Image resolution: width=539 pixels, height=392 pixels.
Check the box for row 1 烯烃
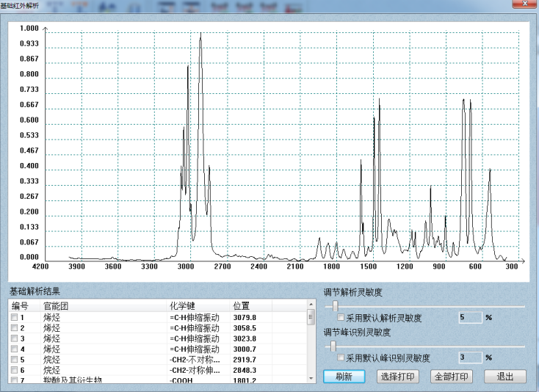coord(14,317)
